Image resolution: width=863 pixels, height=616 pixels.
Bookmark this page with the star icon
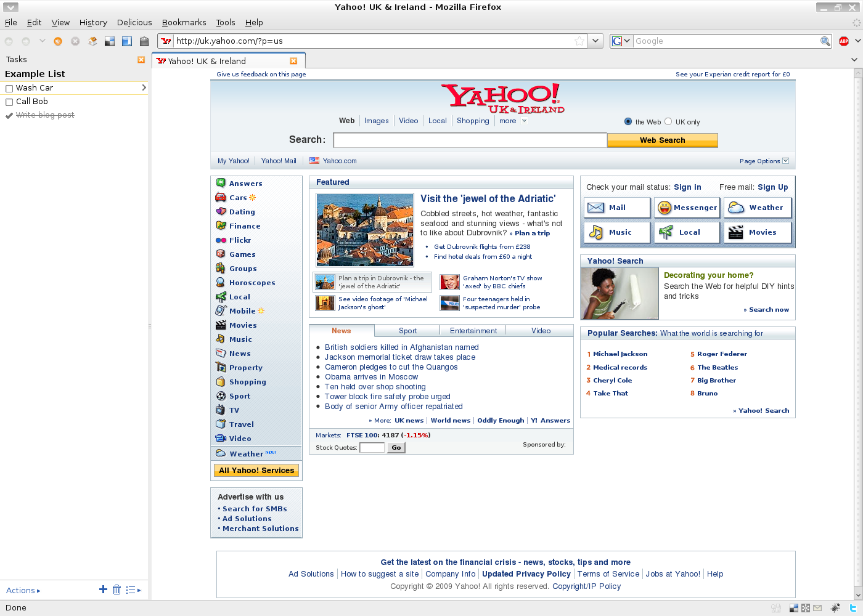tap(579, 41)
